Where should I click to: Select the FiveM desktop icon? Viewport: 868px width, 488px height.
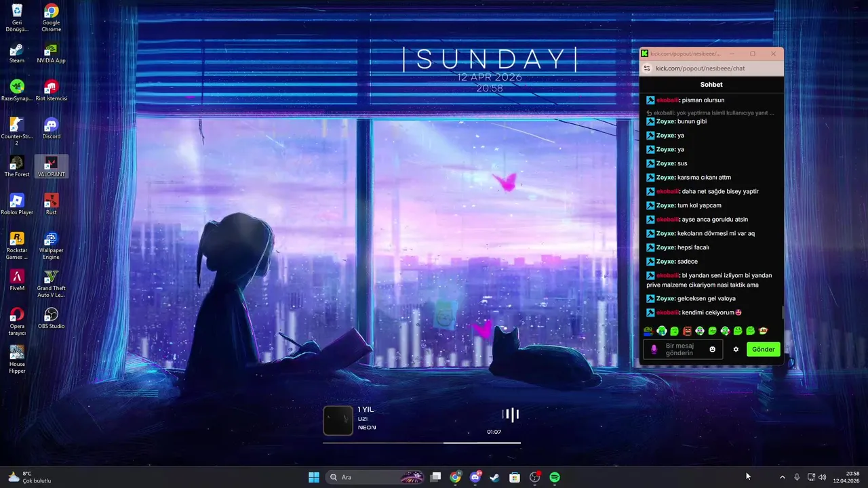pos(17,281)
